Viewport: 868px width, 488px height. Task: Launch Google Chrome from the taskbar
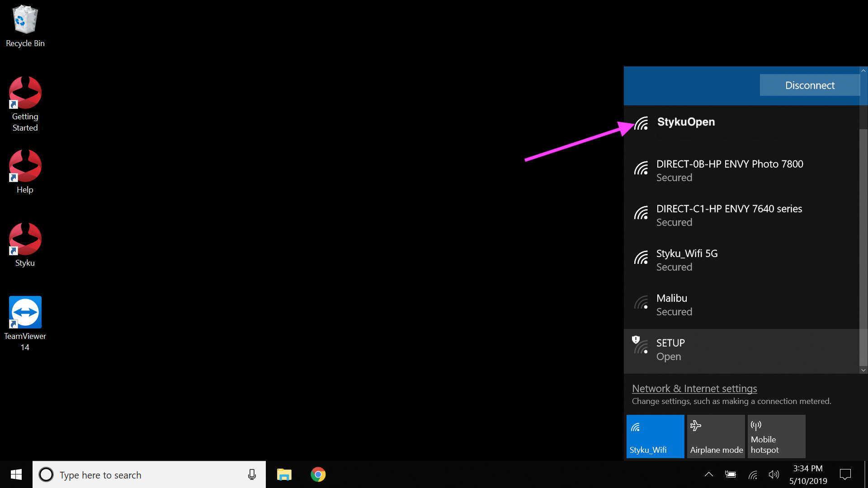coord(318,474)
